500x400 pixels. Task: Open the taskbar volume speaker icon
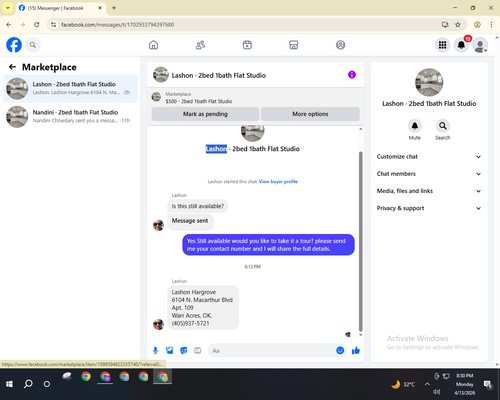437,392
